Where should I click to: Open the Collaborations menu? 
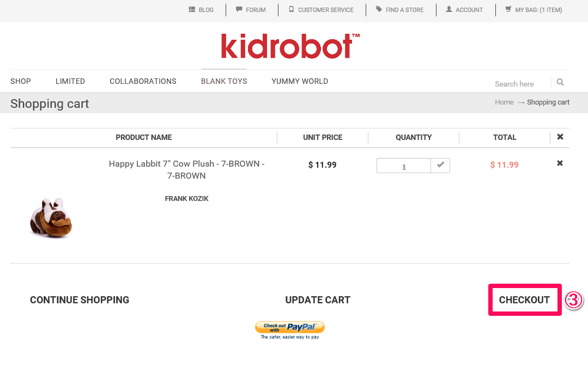pos(143,81)
